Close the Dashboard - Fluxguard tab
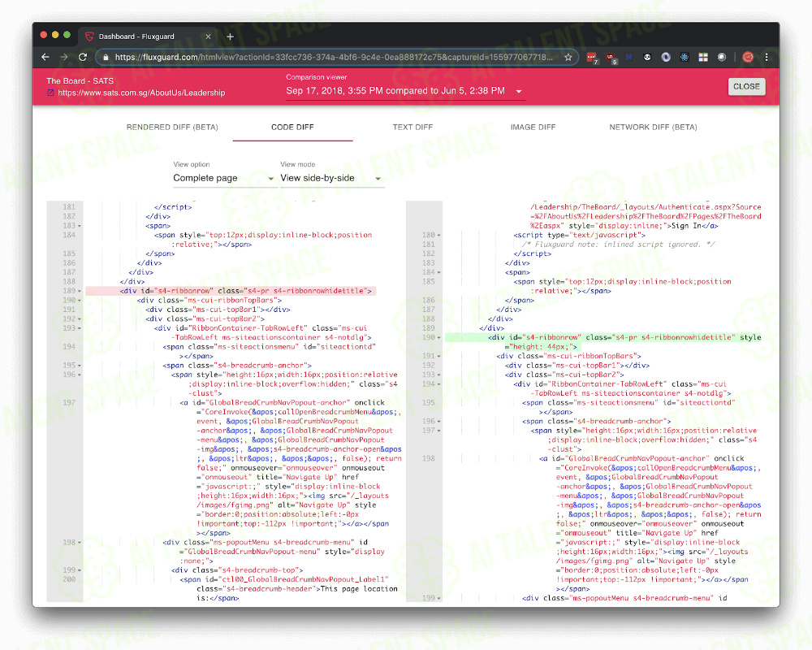The height and width of the screenshot is (650, 812). coord(208,37)
